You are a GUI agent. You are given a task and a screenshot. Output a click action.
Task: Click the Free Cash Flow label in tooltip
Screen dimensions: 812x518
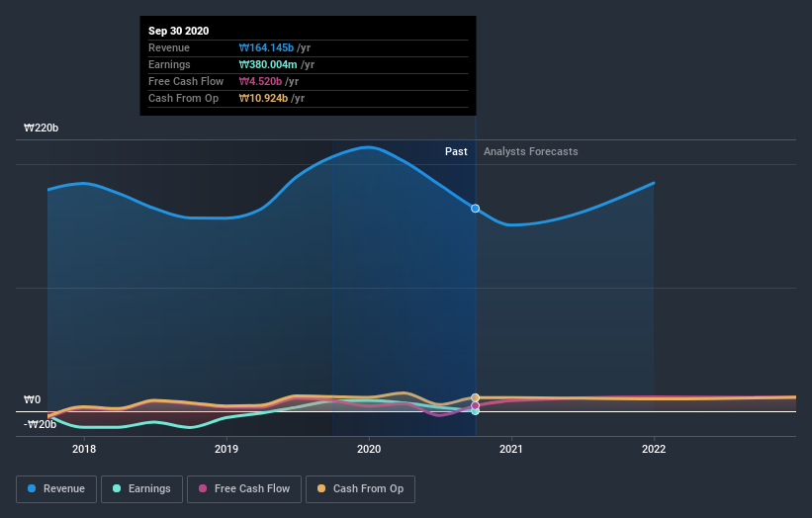click(x=186, y=81)
